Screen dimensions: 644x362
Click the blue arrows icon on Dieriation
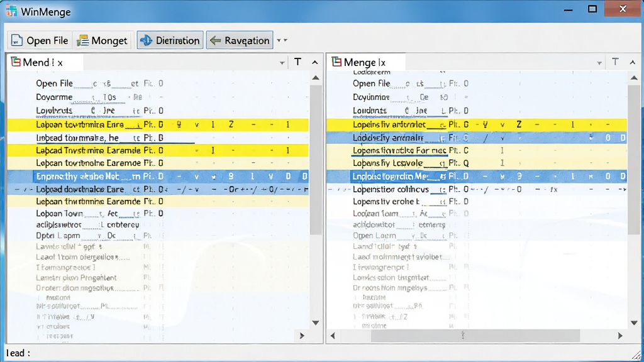pos(146,40)
